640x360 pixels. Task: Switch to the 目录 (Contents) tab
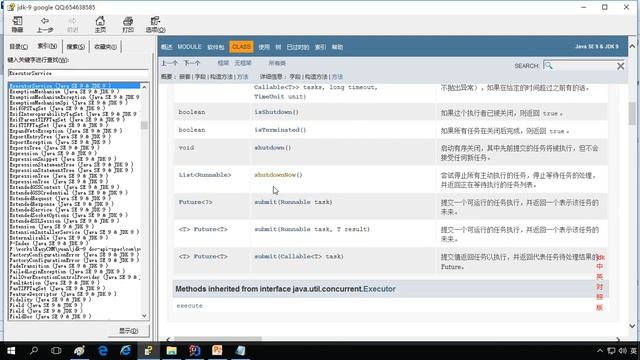(18, 47)
